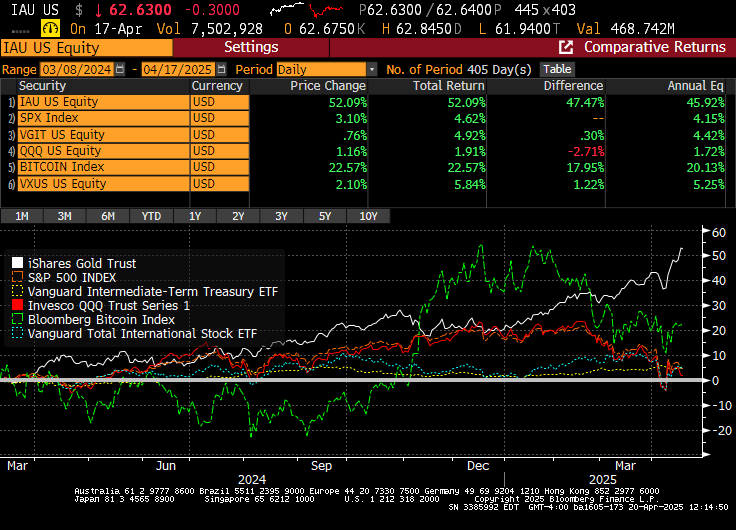Viewport: 736px width, 530px height.
Task: Select the 6M range button
Action: pyautogui.click(x=108, y=216)
